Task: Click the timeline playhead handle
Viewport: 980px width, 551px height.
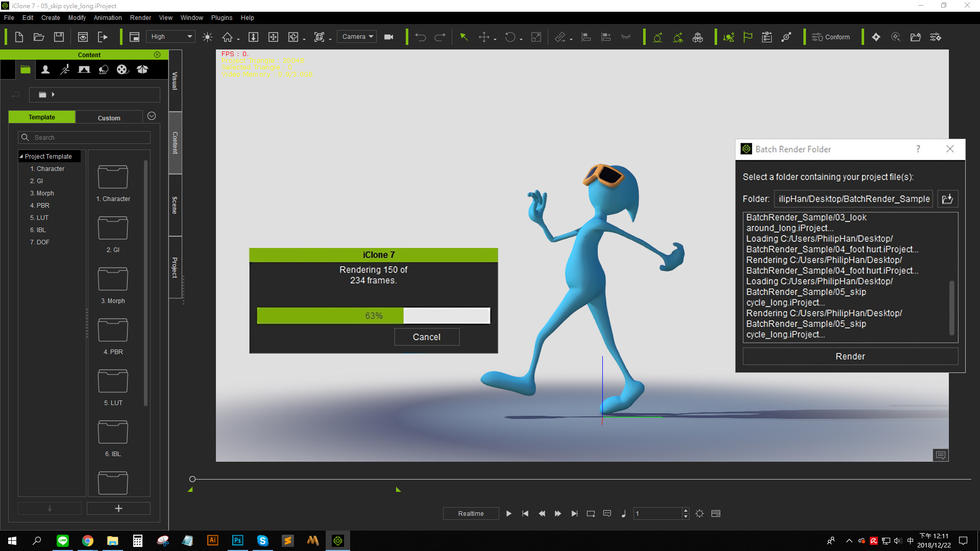Action: [x=192, y=479]
